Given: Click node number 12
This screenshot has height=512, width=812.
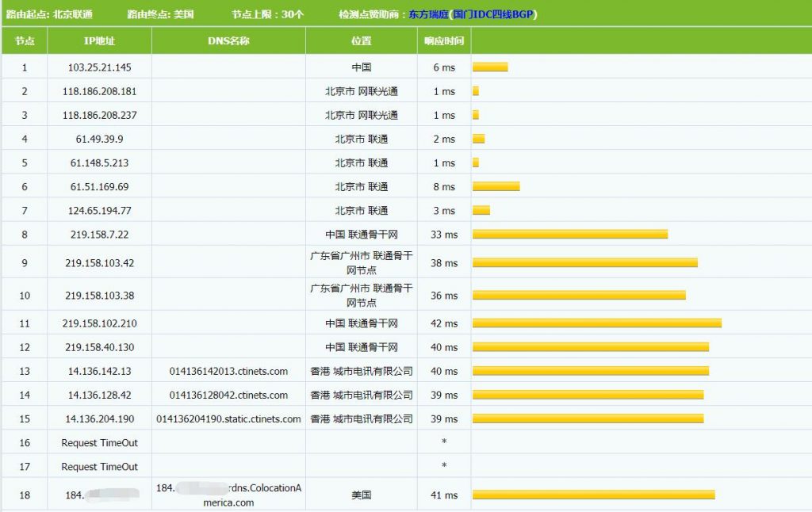Looking at the screenshot, I should pos(25,347).
